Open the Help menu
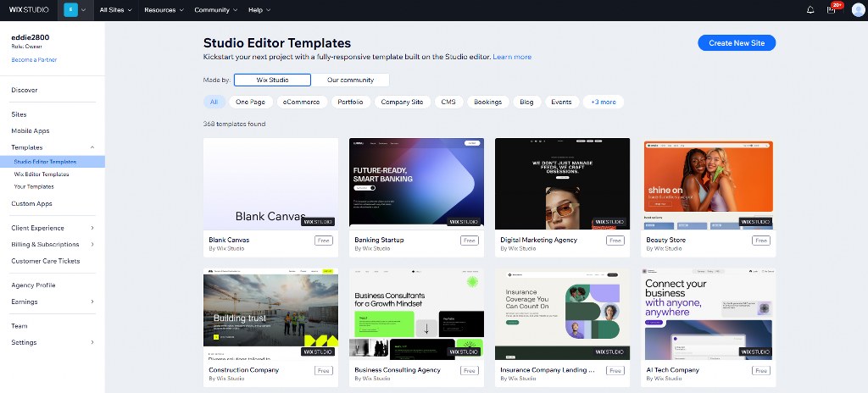The width and height of the screenshot is (868, 393). [x=259, y=10]
